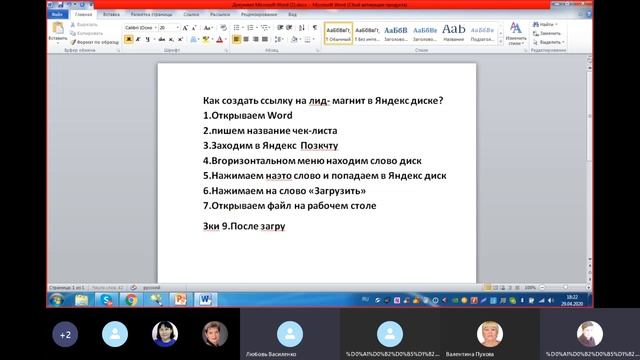Click the Word Help question mark icon
640x360 pixels.
[x=589, y=14]
